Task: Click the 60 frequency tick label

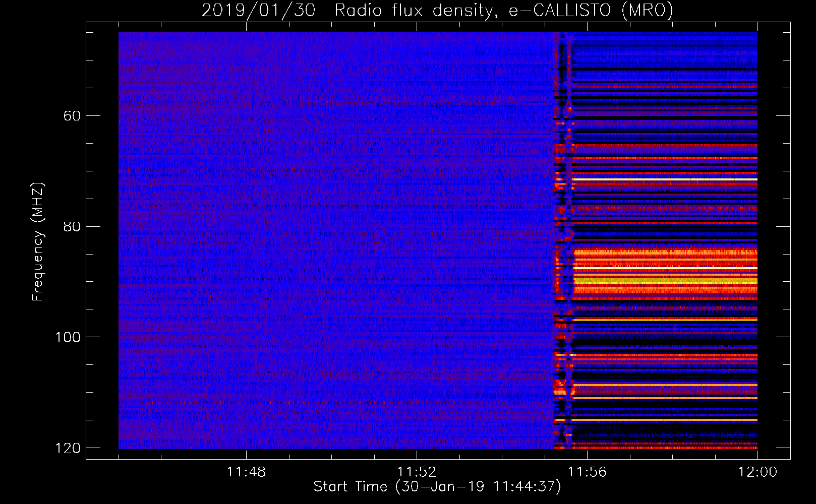Action: pyautogui.click(x=72, y=116)
